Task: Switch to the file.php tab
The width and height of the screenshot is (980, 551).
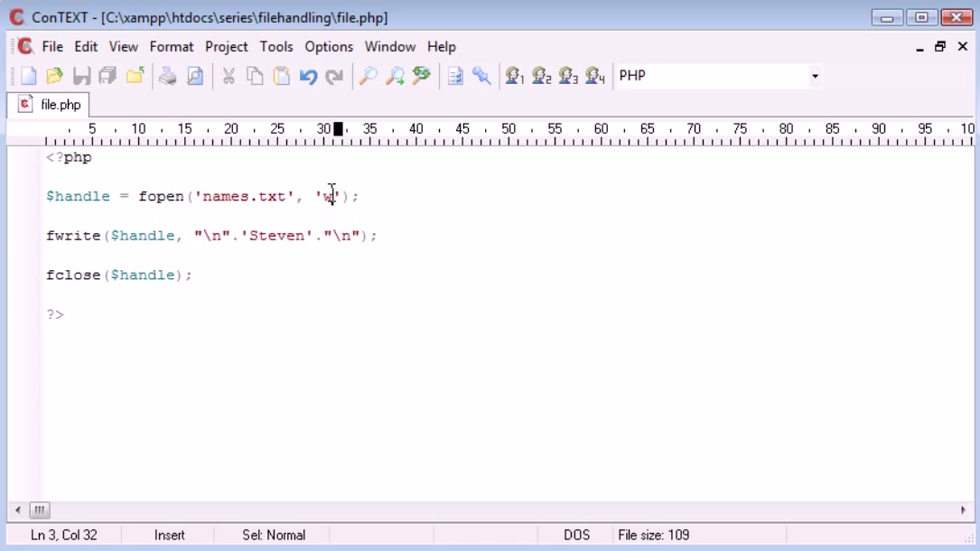Action: 49,104
